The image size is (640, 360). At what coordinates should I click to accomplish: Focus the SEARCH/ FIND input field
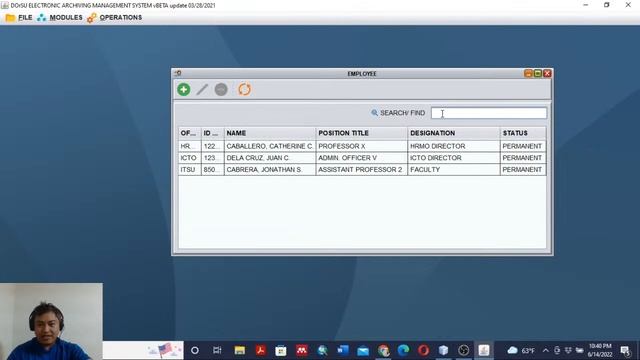click(489, 113)
